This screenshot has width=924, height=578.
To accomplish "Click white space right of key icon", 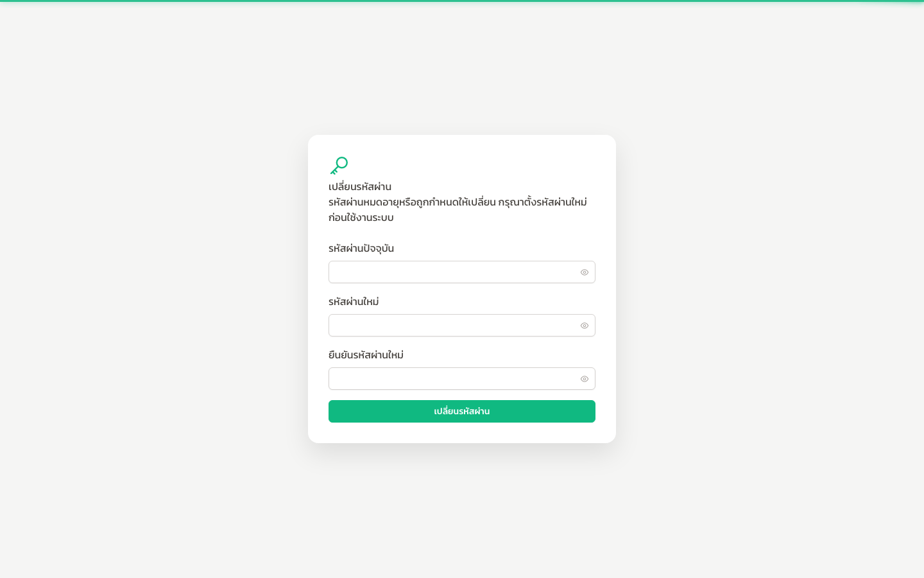I will 475,166.
